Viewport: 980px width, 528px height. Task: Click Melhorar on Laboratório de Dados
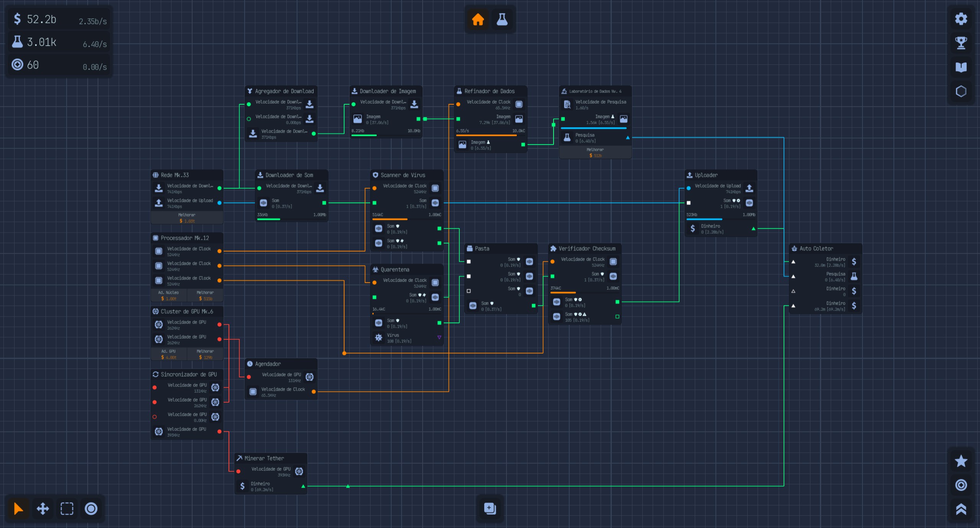[x=595, y=152]
